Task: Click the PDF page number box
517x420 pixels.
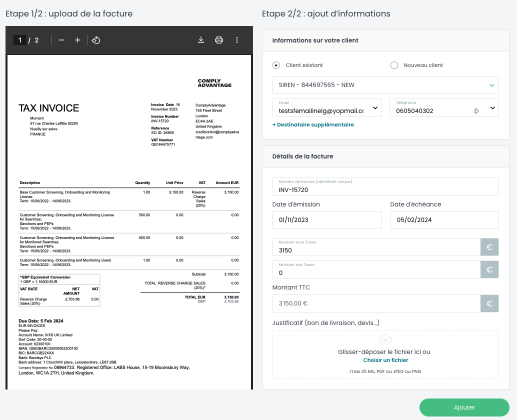Action: [20, 40]
